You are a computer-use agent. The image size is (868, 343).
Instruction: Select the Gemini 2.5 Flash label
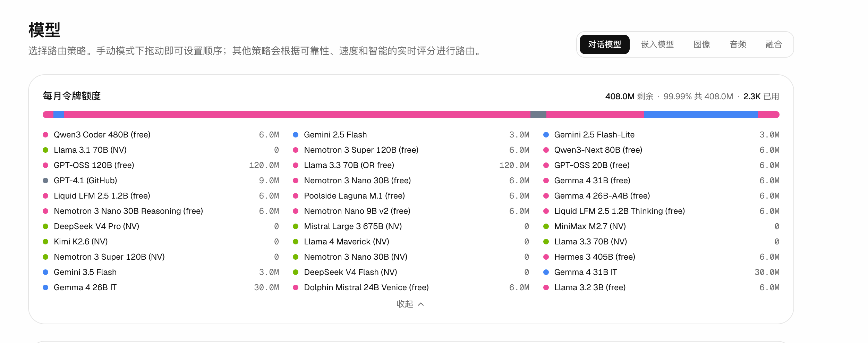tap(335, 135)
